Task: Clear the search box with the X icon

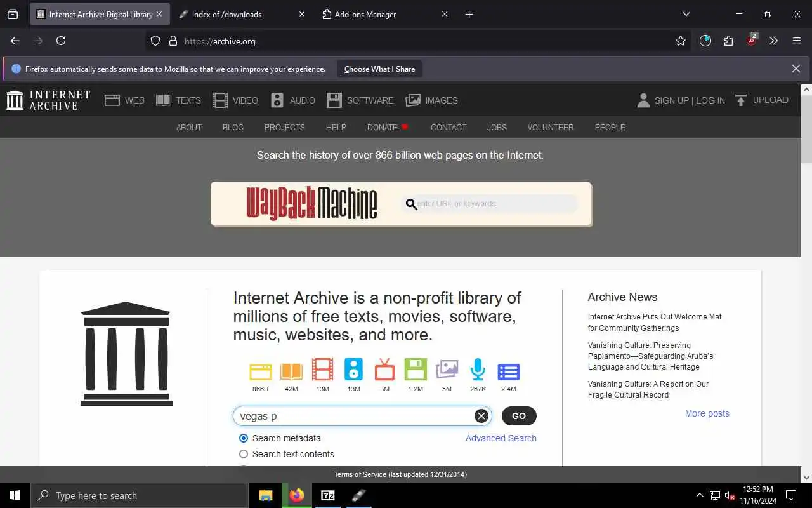Action: pyautogui.click(x=481, y=416)
